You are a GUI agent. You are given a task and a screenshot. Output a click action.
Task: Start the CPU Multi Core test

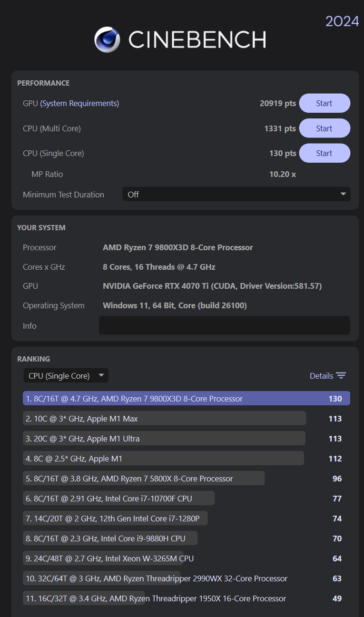[x=325, y=128]
